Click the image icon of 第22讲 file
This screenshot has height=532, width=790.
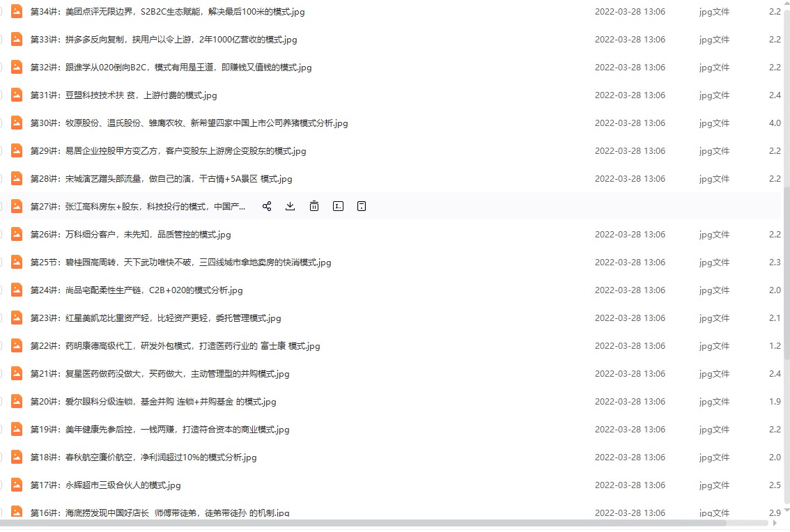(17, 345)
